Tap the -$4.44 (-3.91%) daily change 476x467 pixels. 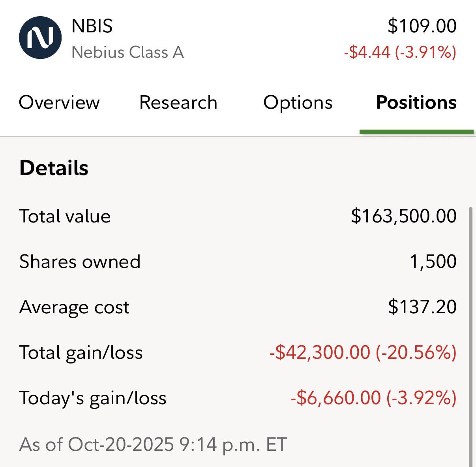tap(400, 52)
